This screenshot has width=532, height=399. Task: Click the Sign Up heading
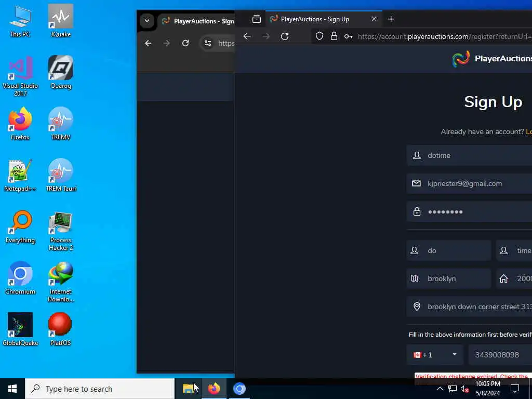(x=493, y=102)
